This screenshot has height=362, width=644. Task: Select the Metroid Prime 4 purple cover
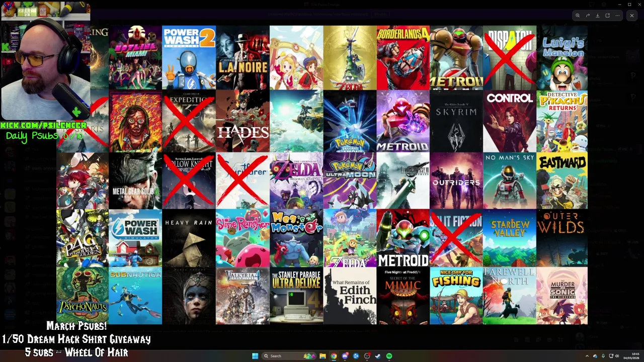403,121
